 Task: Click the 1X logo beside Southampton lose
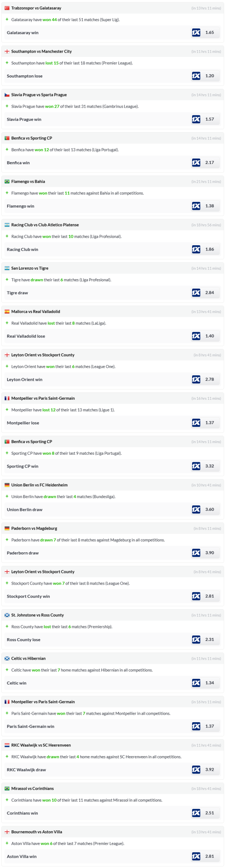(x=196, y=76)
